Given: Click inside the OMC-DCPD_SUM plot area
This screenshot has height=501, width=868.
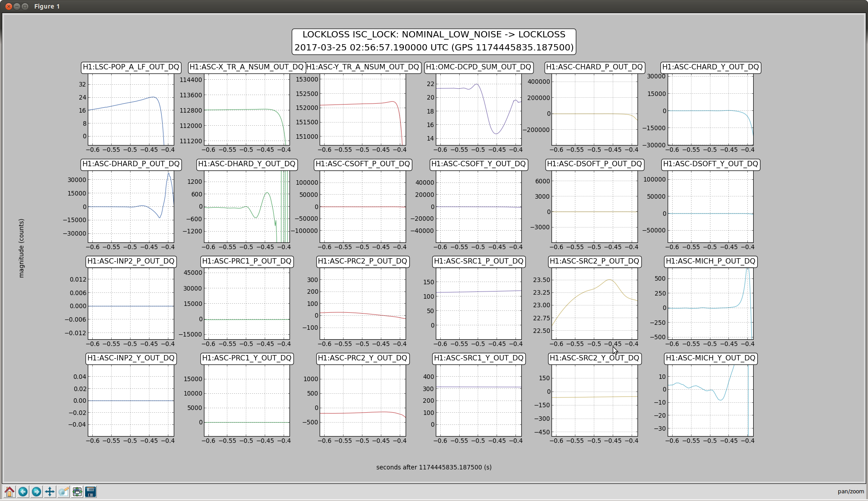Looking at the screenshot, I should pos(479,109).
